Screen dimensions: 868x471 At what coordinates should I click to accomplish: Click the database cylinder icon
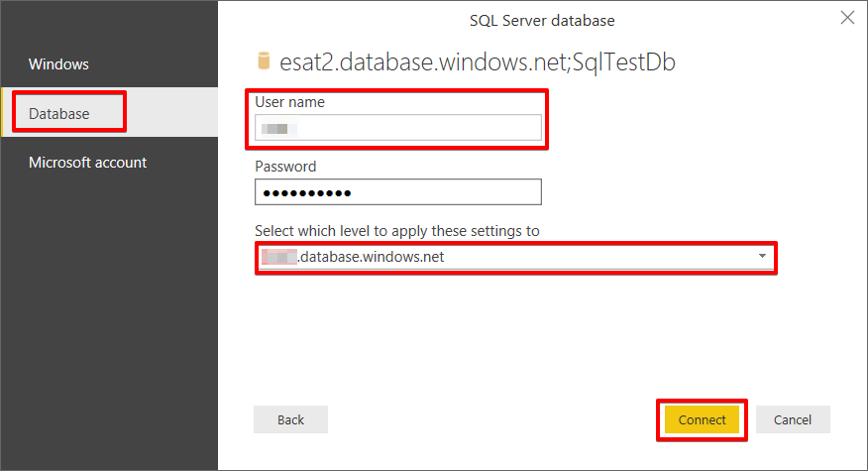(264, 60)
